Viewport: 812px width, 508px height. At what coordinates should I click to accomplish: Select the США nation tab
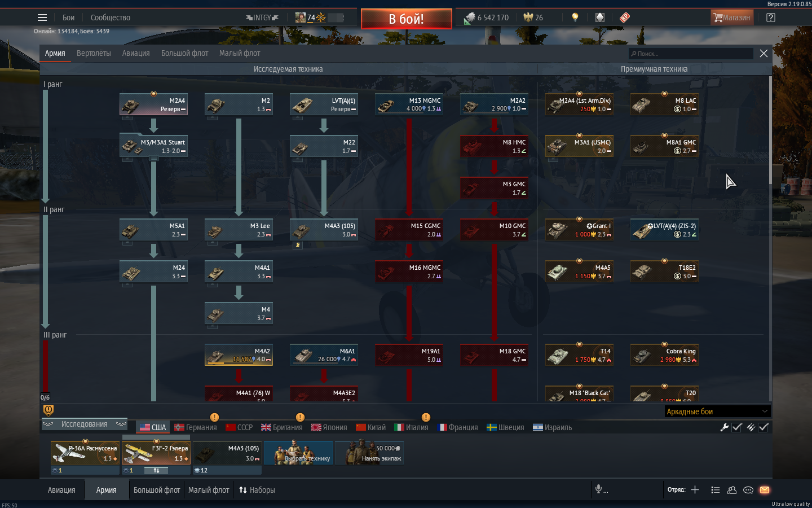click(153, 427)
